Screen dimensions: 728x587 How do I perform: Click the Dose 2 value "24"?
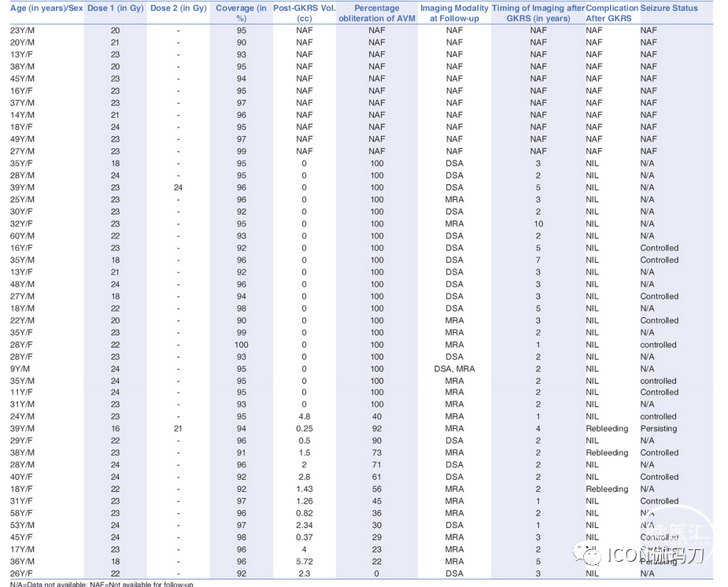179,187
